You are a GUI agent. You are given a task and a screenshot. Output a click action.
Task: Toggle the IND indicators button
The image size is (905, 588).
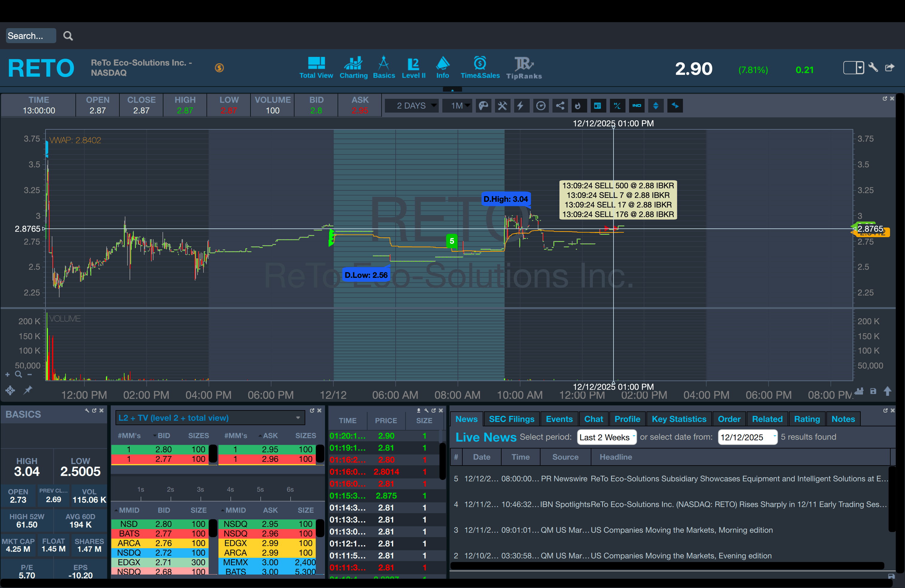point(637,106)
